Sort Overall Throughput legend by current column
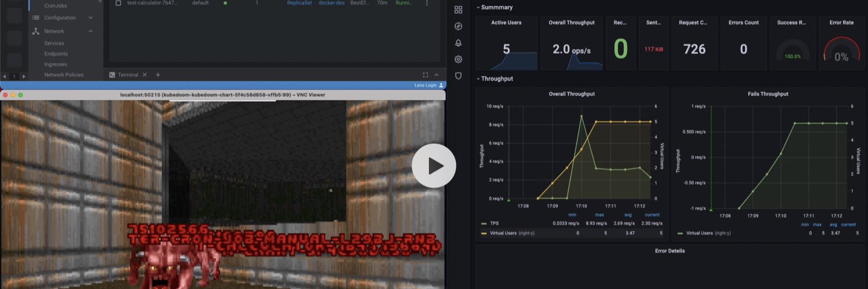 pos(653,215)
